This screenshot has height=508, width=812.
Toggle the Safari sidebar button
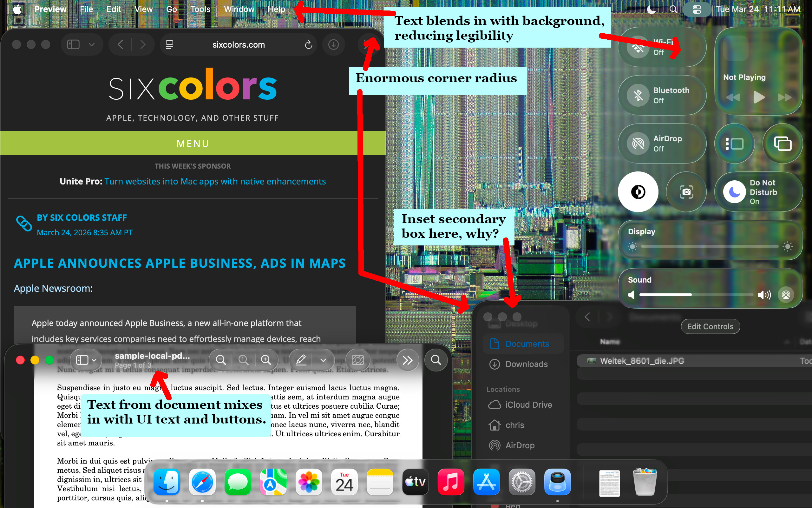(73, 44)
